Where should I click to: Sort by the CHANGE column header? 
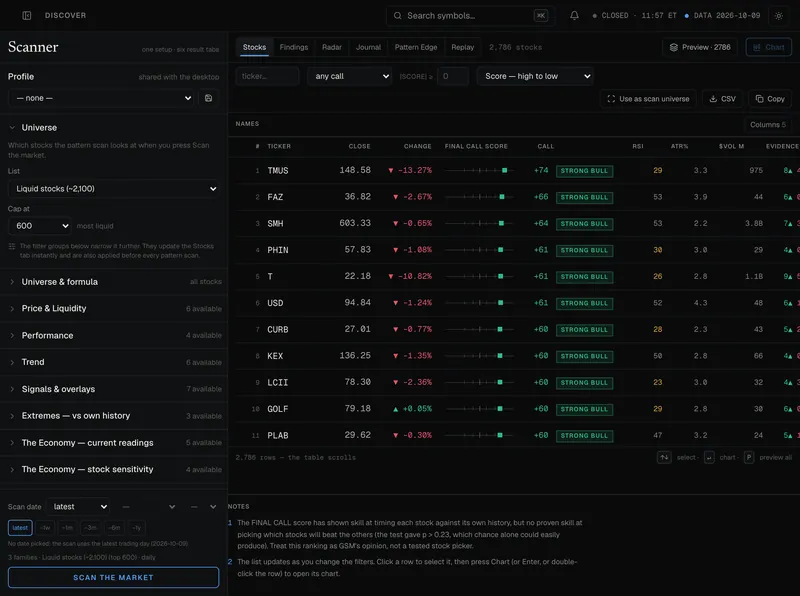click(417, 146)
